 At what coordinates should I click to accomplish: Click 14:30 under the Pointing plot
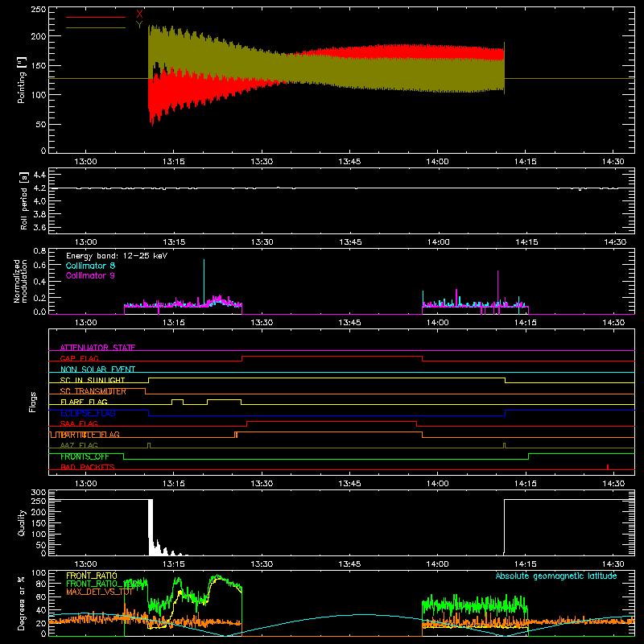pos(613,162)
